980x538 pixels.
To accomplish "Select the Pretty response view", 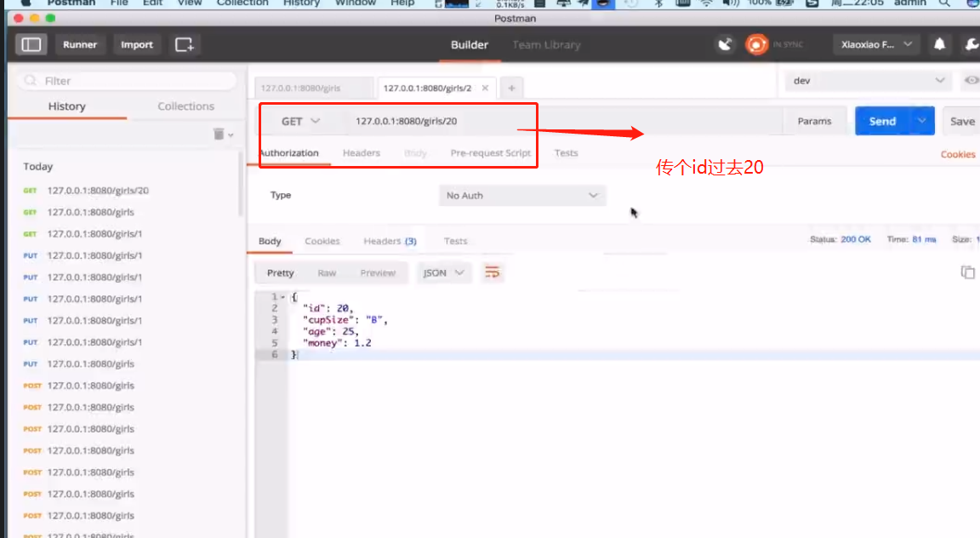I will pyautogui.click(x=280, y=272).
